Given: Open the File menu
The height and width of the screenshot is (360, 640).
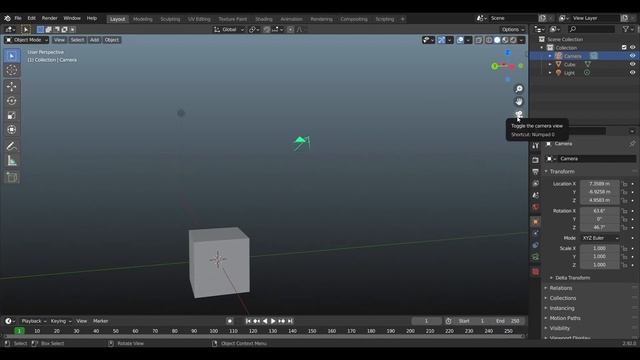Looking at the screenshot, I should 18,18.
